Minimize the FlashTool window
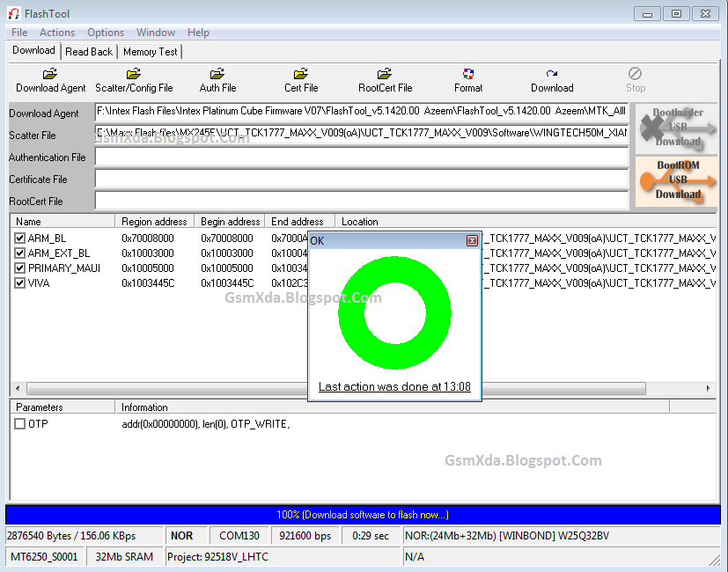Screen dimensions: 728x572 (647, 14)
